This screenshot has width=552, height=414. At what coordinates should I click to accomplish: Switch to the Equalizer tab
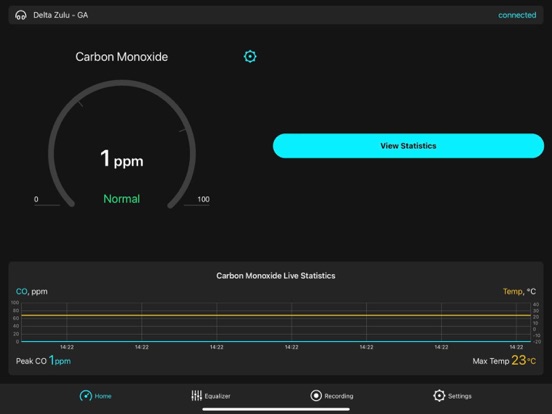click(x=211, y=396)
